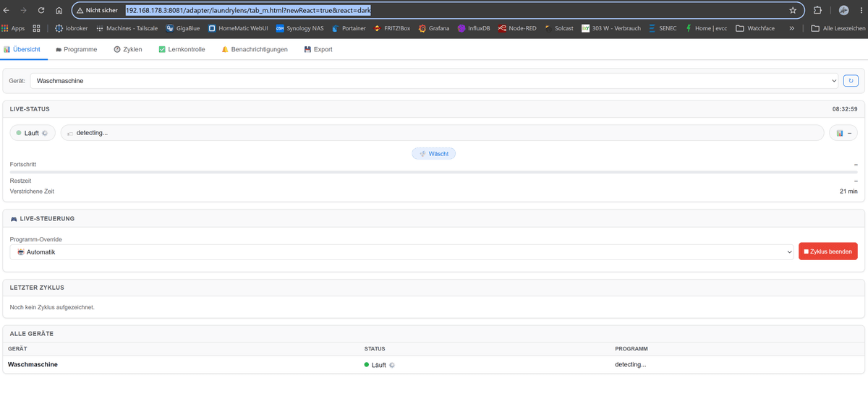Expand the Programm-Override Automatik dropdown
Viewport: 868px width, 396px height.
pyautogui.click(x=402, y=252)
